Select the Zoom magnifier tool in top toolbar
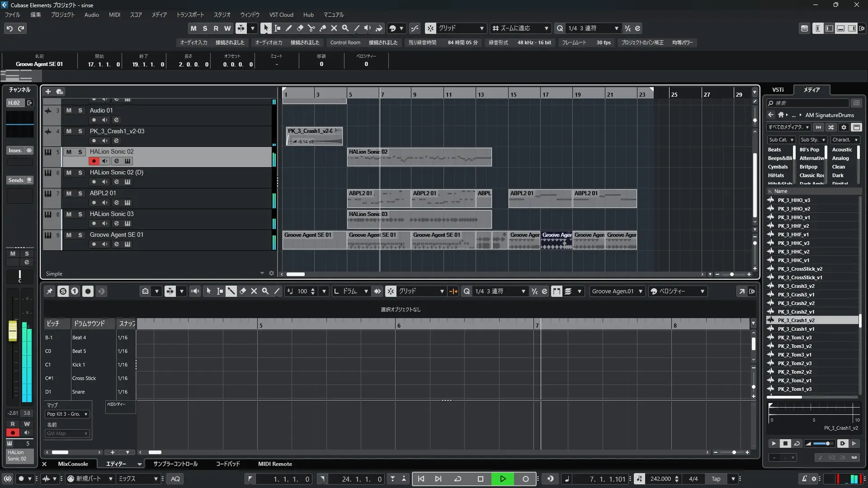The width and height of the screenshot is (868, 488). click(345, 28)
